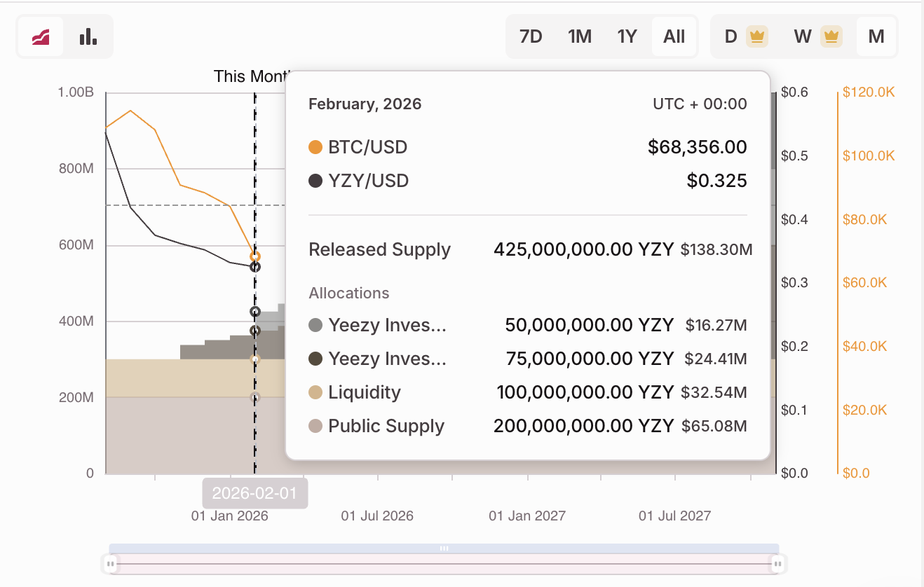Select the All time range tab
This screenshot has width=924, height=587.
click(673, 36)
